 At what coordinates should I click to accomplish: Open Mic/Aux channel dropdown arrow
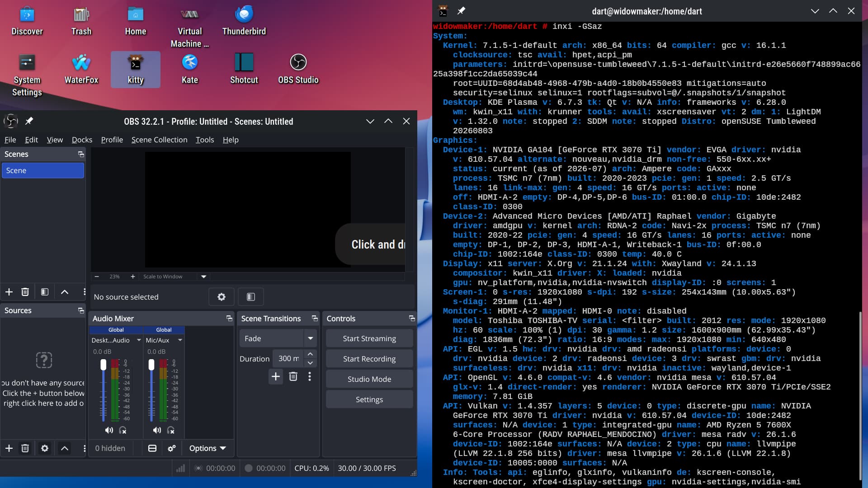180,340
